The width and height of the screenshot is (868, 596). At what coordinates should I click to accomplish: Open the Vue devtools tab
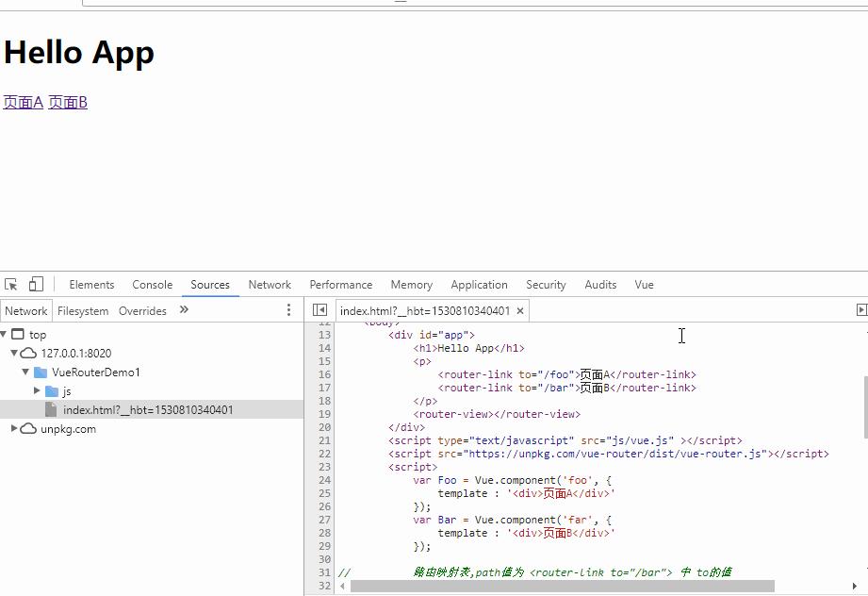pos(644,285)
